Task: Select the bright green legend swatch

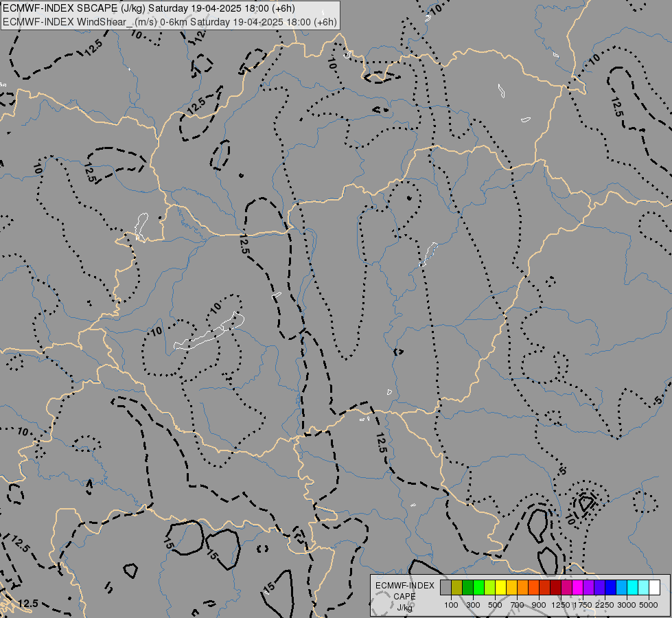Action: (478, 588)
